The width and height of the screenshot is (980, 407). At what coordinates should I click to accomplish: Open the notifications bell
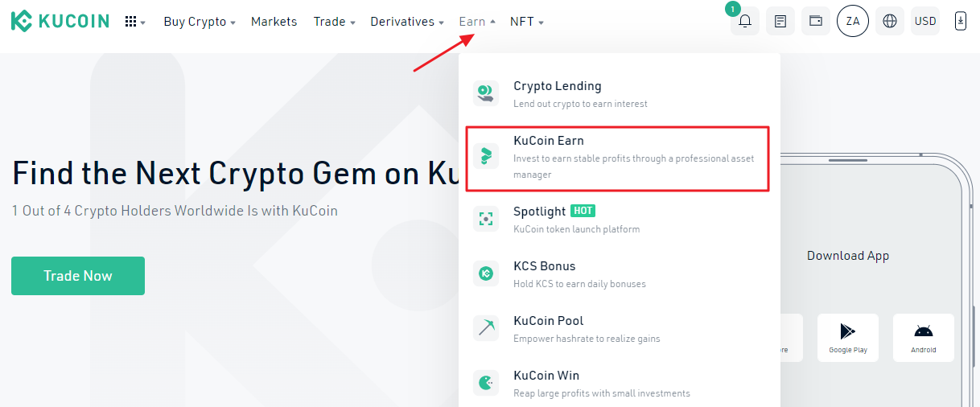745,22
